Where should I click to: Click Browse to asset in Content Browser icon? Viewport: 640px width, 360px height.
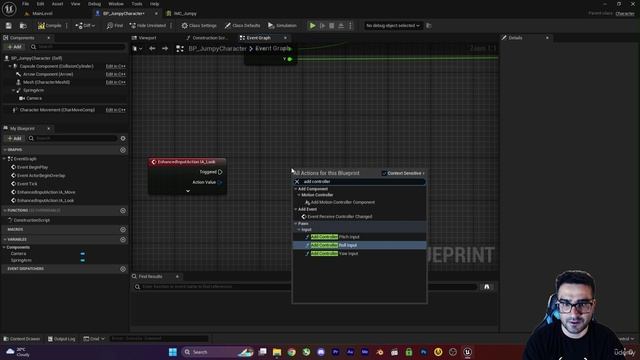[x=23, y=26]
